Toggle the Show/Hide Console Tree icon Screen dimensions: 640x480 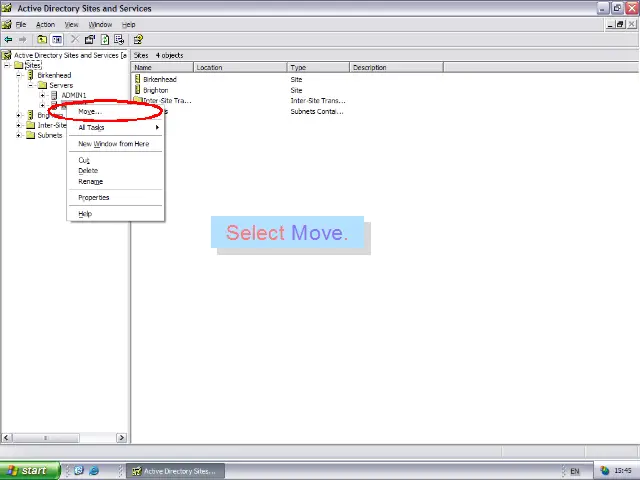[x=57, y=40]
